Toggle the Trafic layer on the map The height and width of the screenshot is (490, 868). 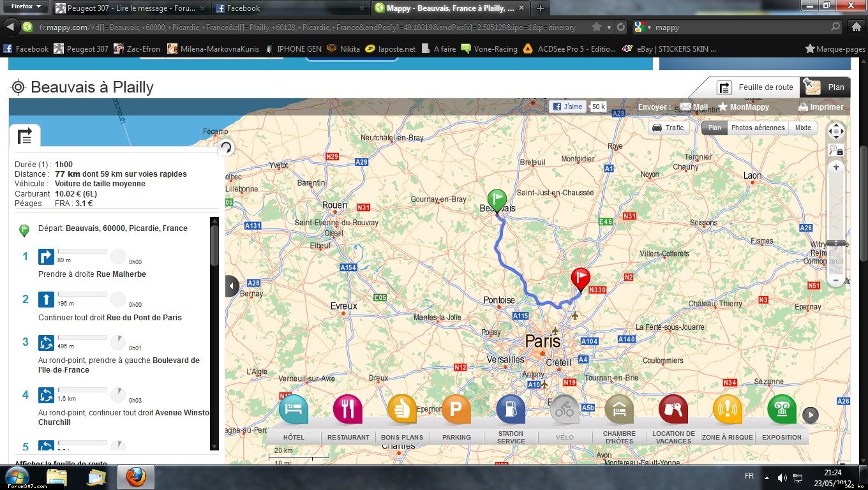point(668,128)
